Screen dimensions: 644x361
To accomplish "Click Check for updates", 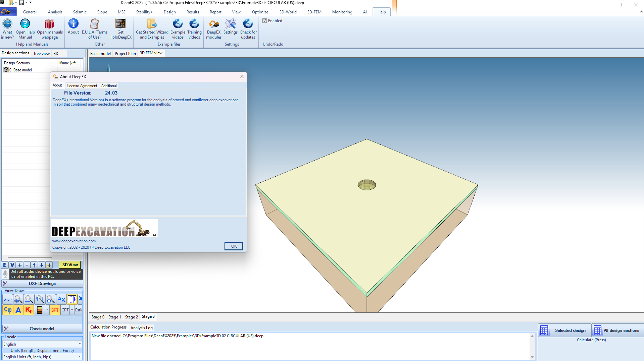I will coord(248,29).
